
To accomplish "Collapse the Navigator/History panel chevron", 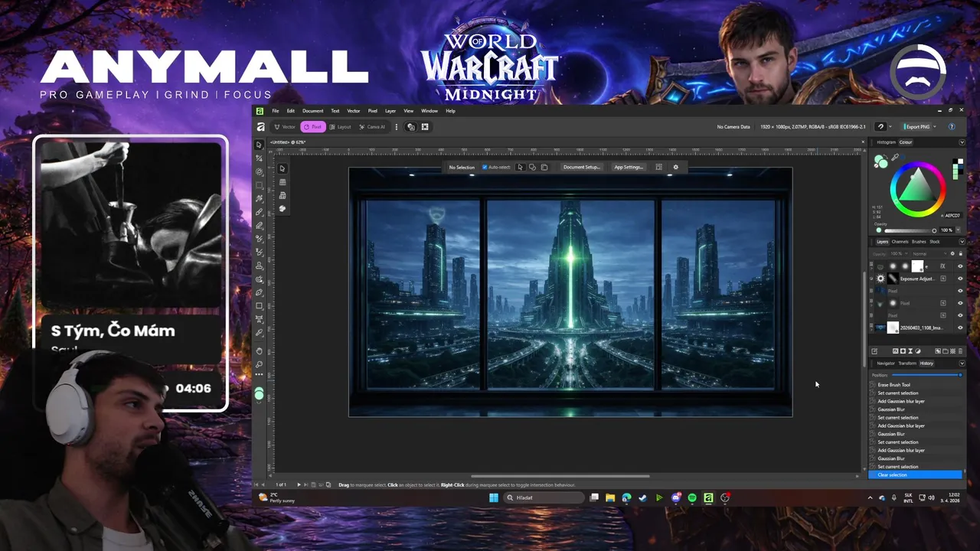I will point(962,363).
